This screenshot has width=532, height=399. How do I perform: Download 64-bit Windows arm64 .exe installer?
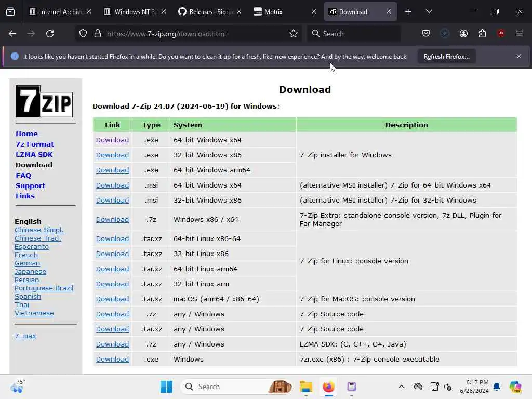coord(112,170)
